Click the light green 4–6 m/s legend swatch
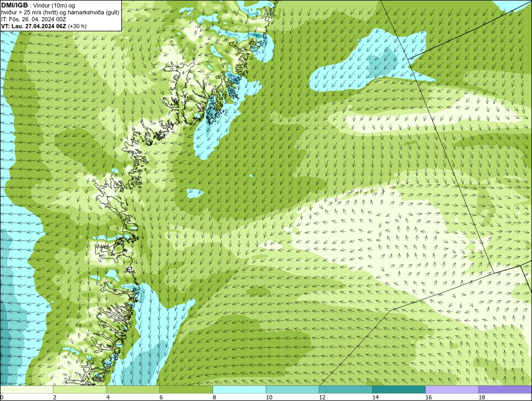 [133, 389]
